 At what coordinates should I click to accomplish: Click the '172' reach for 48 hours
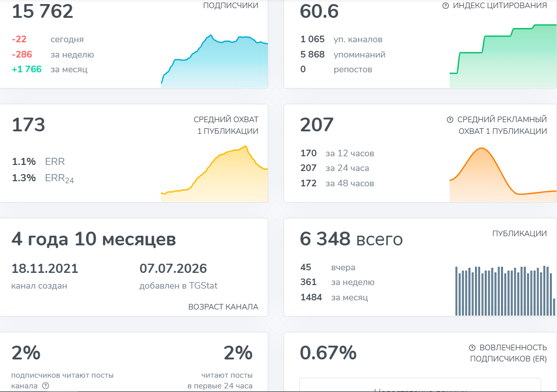click(x=309, y=183)
